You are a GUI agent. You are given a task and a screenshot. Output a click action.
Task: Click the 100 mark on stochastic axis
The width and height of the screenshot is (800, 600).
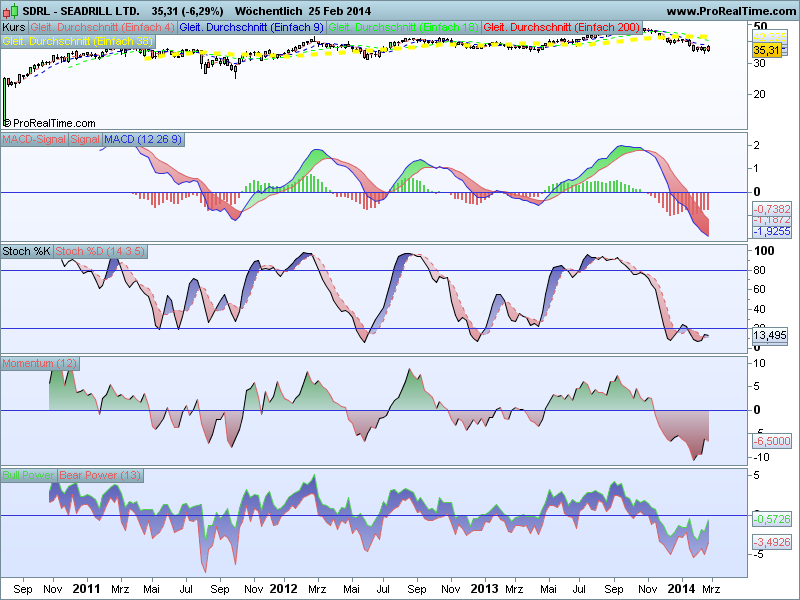click(764, 251)
